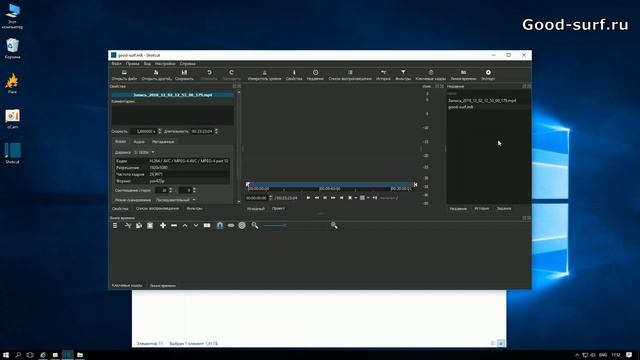Show the Измеритель уровня audio meter panel

coord(264,75)
